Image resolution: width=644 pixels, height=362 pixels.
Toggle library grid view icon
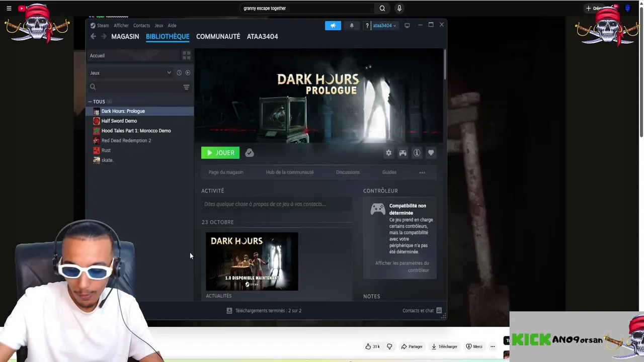point(186,55)
